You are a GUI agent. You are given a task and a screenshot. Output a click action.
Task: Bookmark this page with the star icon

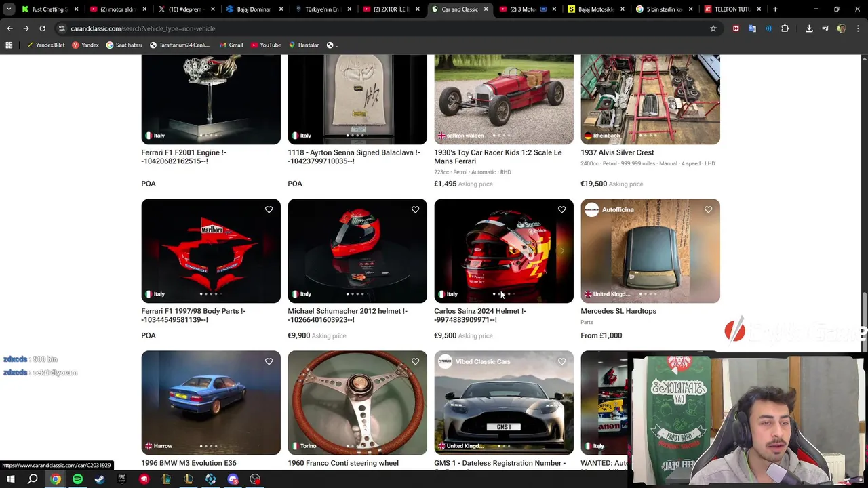713,28
